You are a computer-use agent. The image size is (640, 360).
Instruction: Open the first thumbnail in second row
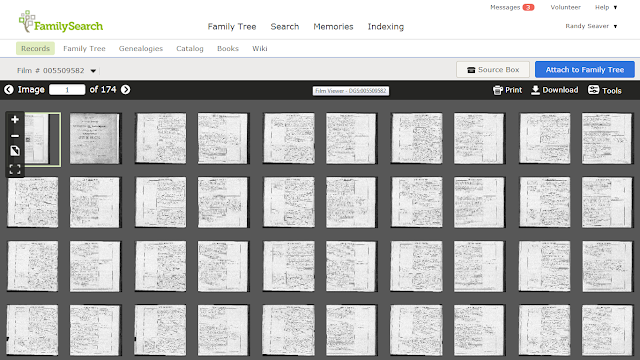(33, 202)
